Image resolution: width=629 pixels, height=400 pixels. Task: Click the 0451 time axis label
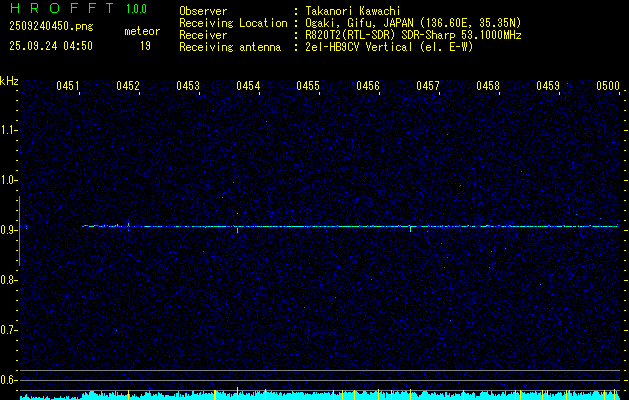coord(68,85)
